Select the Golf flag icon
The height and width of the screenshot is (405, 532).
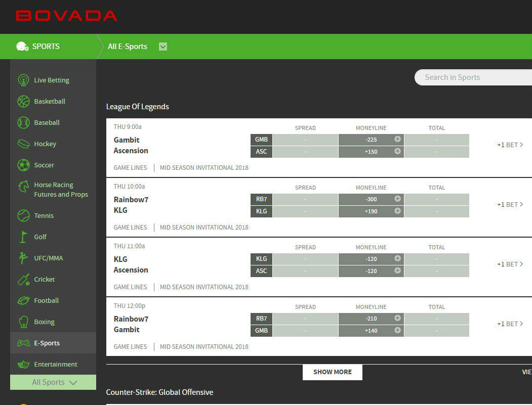tap(23, 237)
